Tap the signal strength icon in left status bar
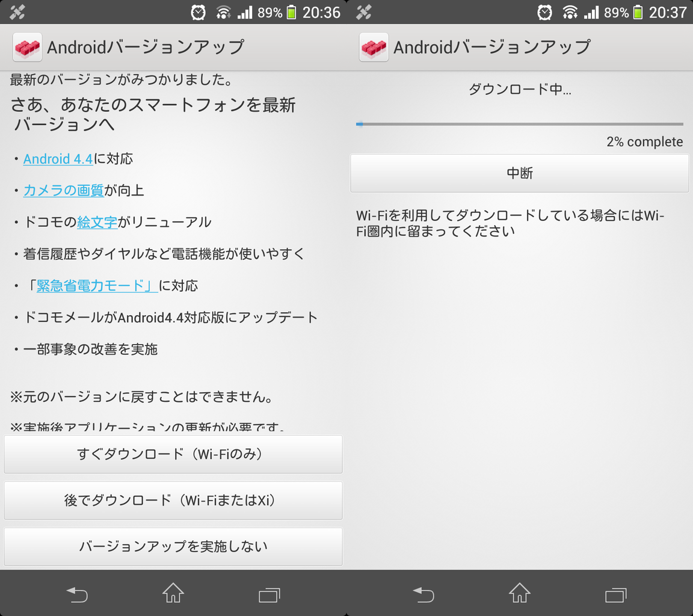 point(244,12)
